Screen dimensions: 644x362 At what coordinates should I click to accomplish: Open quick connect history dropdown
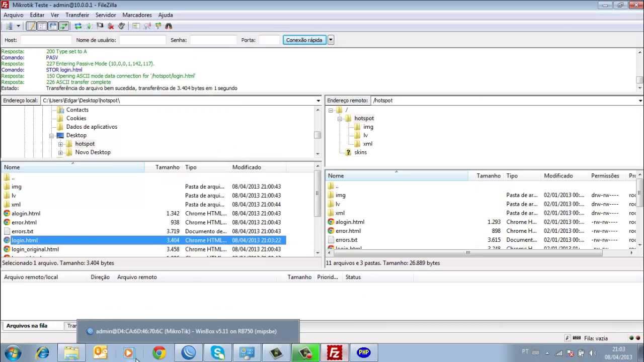(x=331, y=40)
